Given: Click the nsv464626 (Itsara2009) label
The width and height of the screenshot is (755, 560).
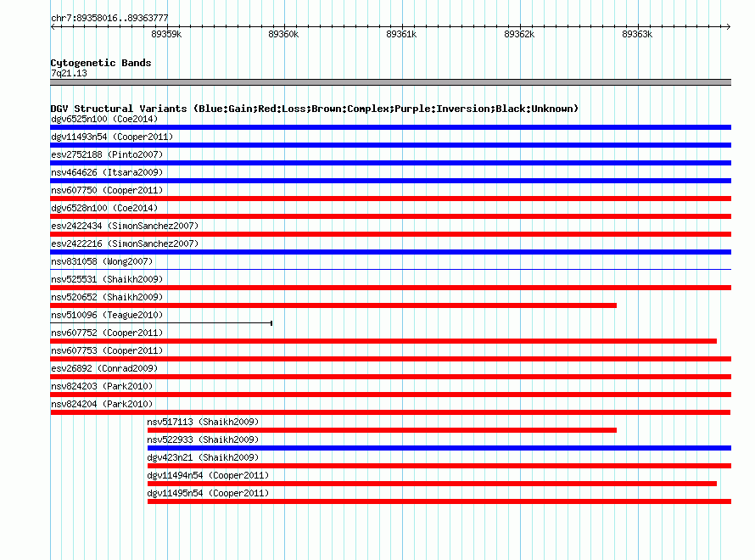Looking at the screenshot, I should coord(107,172).
